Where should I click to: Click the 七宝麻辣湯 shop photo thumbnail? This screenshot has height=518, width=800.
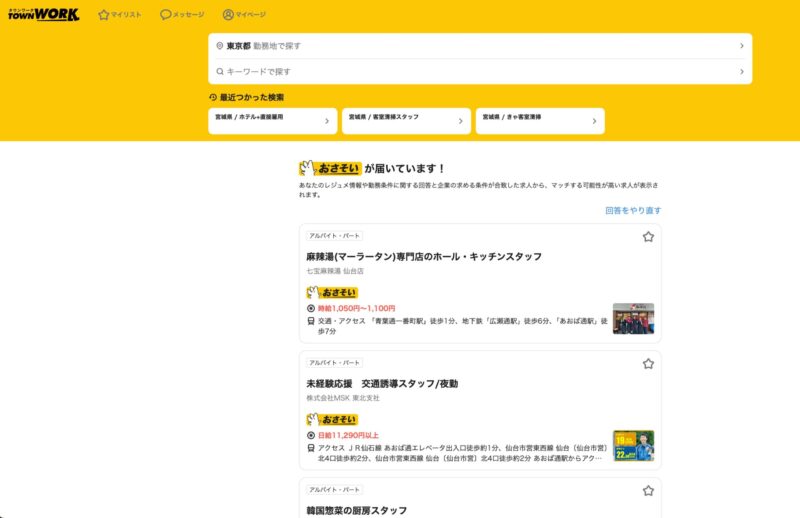point(633,318)
